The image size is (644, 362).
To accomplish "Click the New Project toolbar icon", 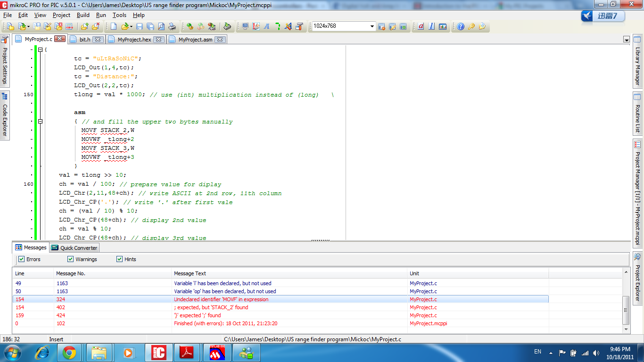I will tap(10, 26).
